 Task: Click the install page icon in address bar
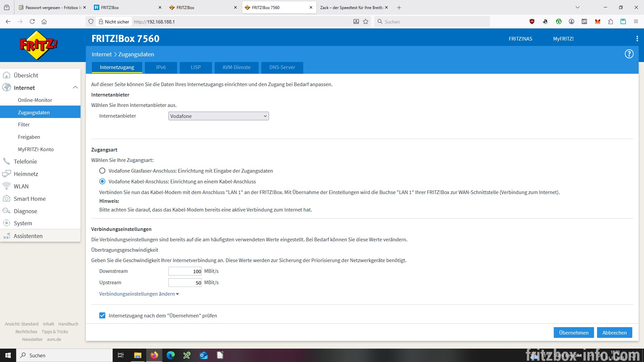(x=356, y=22)
